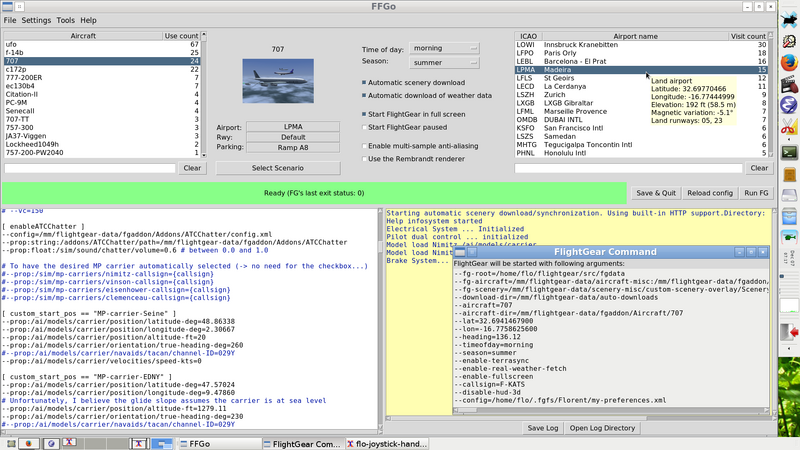Click FlightGear Command horizontal scrollbar

click(x=611, y=410)
